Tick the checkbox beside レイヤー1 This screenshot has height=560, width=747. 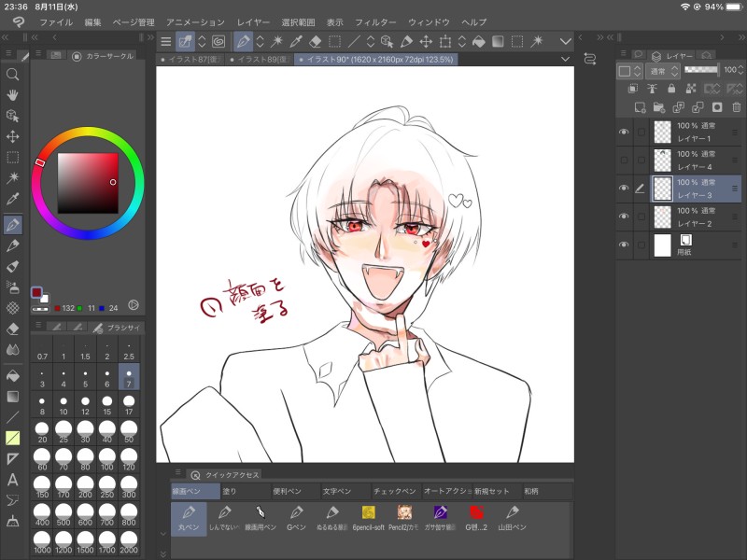click(641, 132)
